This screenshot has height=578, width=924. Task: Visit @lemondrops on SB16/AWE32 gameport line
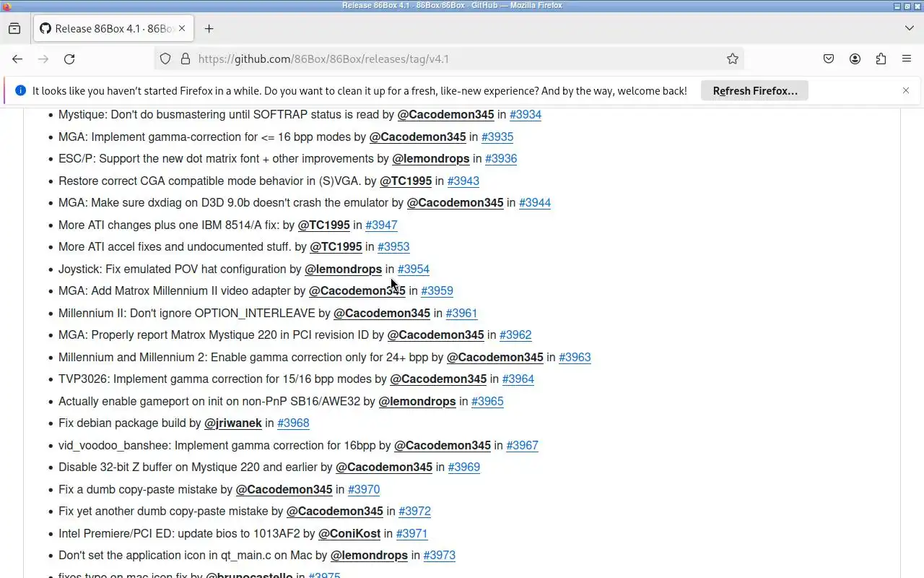[417, 401]
